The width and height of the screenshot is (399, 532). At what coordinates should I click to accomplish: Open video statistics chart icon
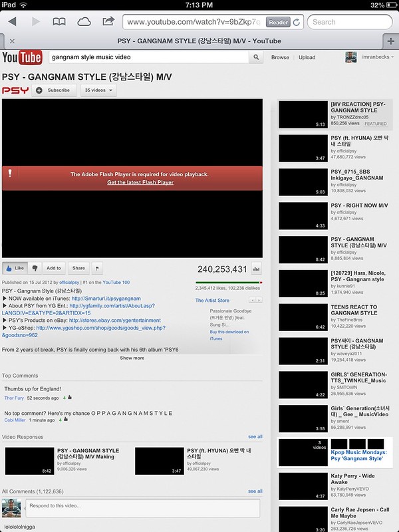click(257, 269)
